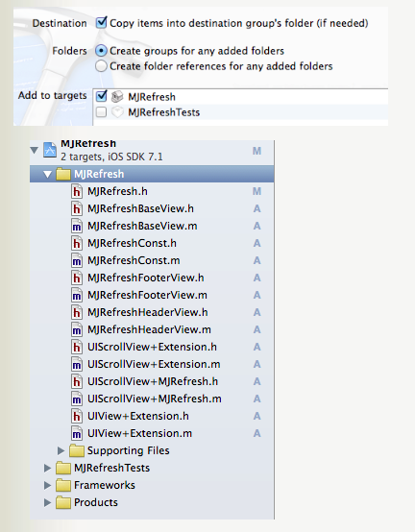Click the UIScrollView+MJRefresh.h header icon
The image size is (415, 532).
(77, 381)
